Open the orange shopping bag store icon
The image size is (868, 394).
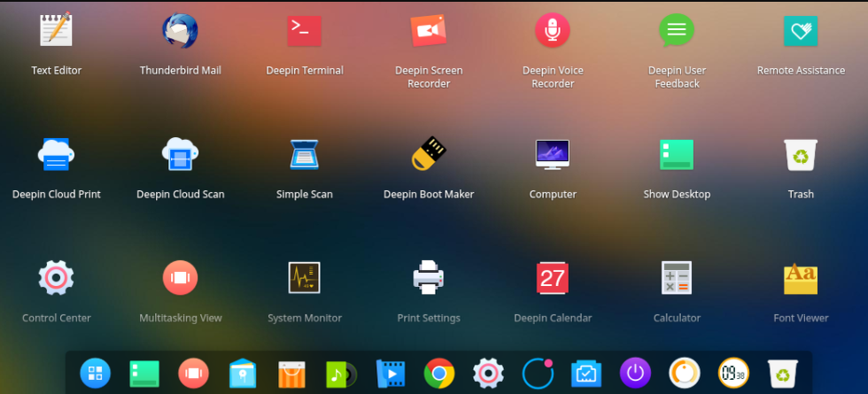291,374
